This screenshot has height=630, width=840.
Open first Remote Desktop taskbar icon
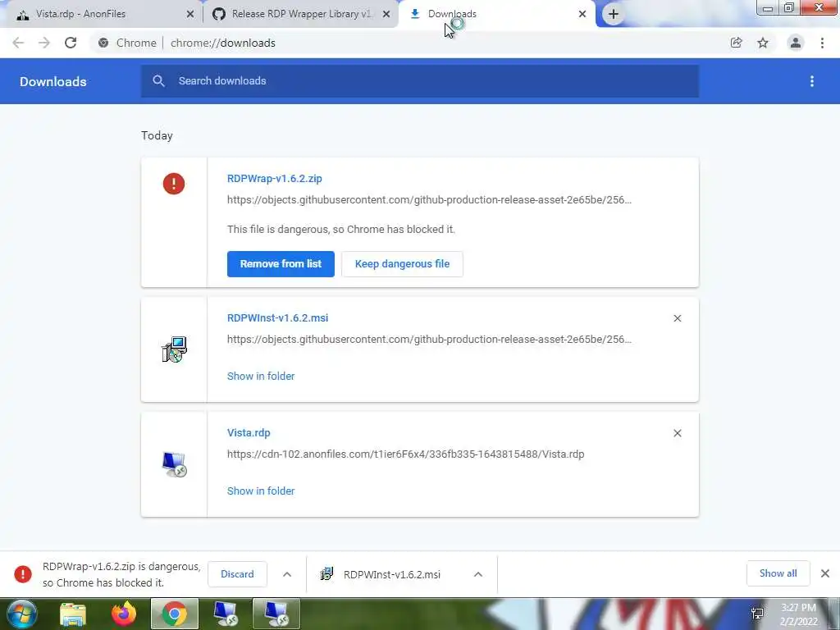225,614
